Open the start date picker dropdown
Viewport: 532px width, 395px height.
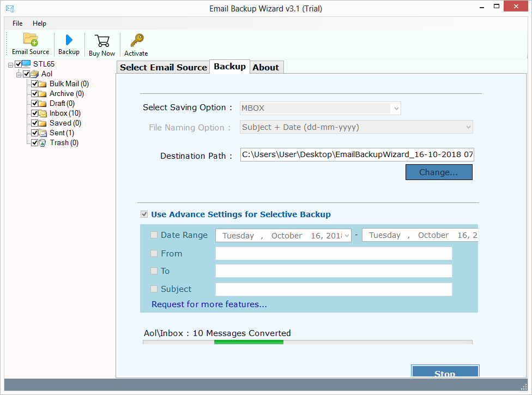tap(347, 235)
